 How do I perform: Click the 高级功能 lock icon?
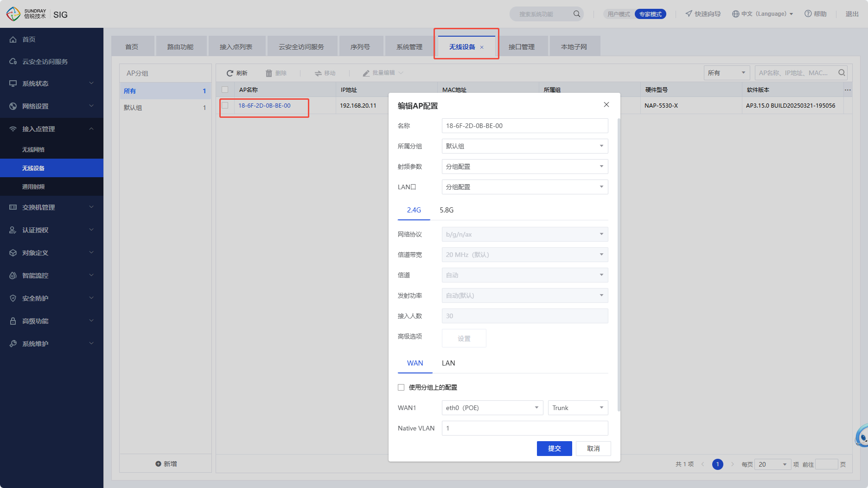pos(13,321)
